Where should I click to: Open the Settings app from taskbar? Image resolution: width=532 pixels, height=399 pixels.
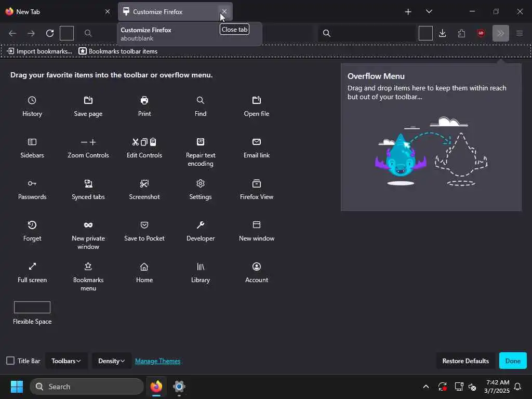point(179,387)
